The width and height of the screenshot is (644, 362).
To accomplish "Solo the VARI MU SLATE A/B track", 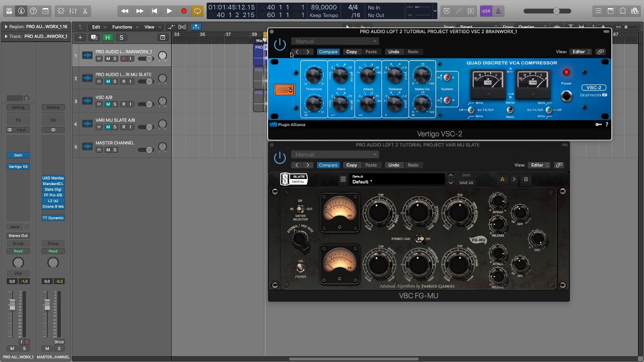I will point(115,127).
